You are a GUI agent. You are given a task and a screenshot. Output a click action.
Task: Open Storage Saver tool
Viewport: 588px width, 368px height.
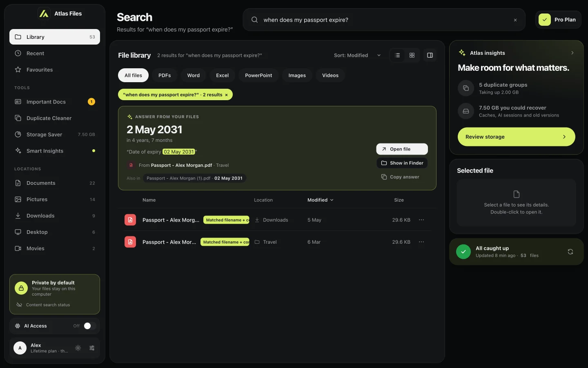pyautogui.click(x=55, y=135)
